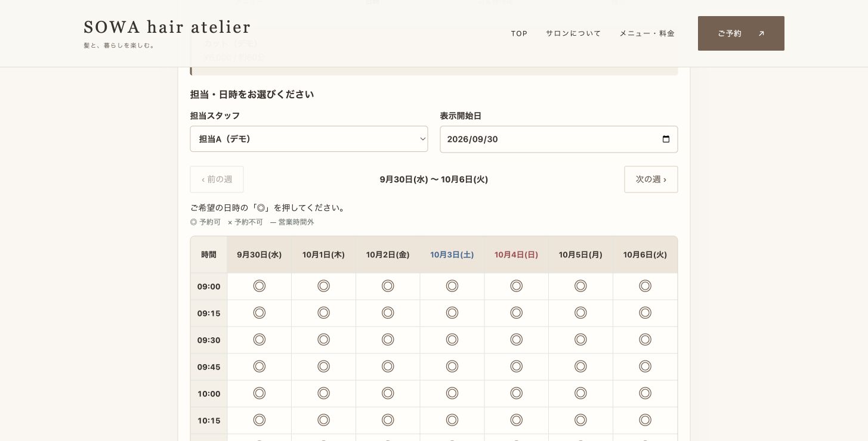Click the 10月3日(土) column header

(x=452, y=254)
